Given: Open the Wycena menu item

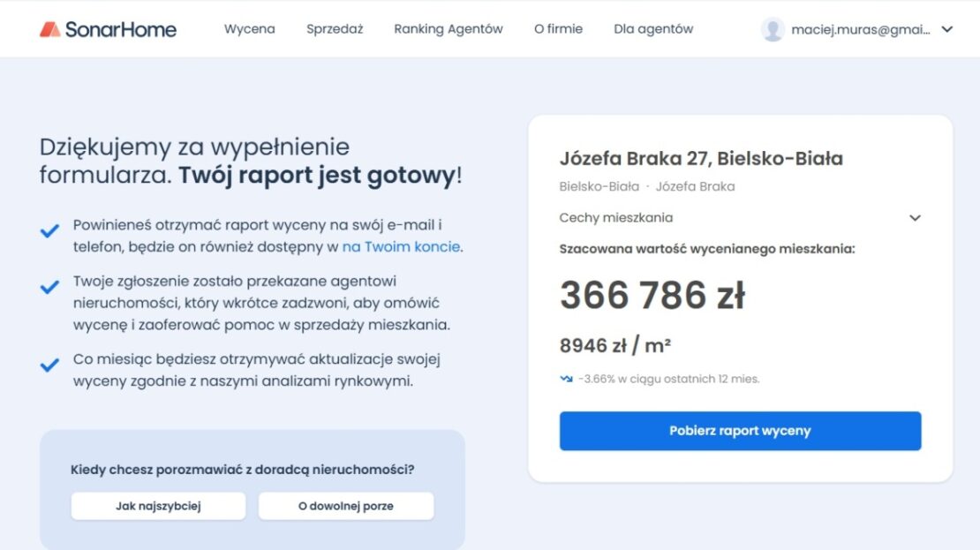Looking at the screenshot, I should coord(249,29).
